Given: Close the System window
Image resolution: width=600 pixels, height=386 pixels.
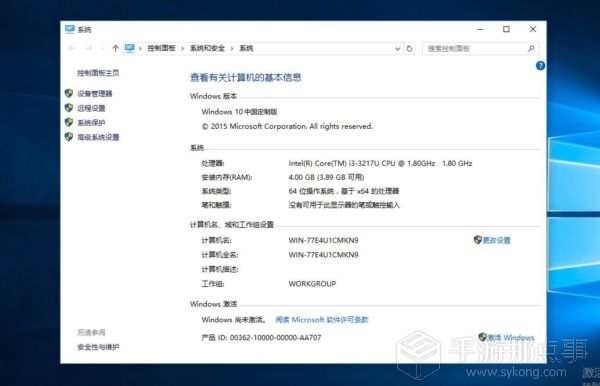Looking at the screenshot, I should pos(533,29).
